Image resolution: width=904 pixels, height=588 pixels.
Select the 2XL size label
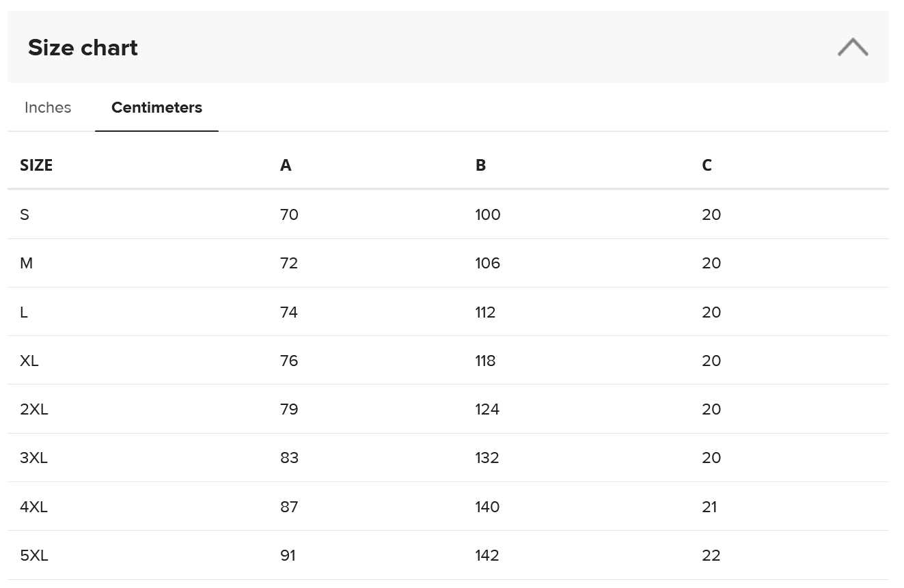pos(34,410)
